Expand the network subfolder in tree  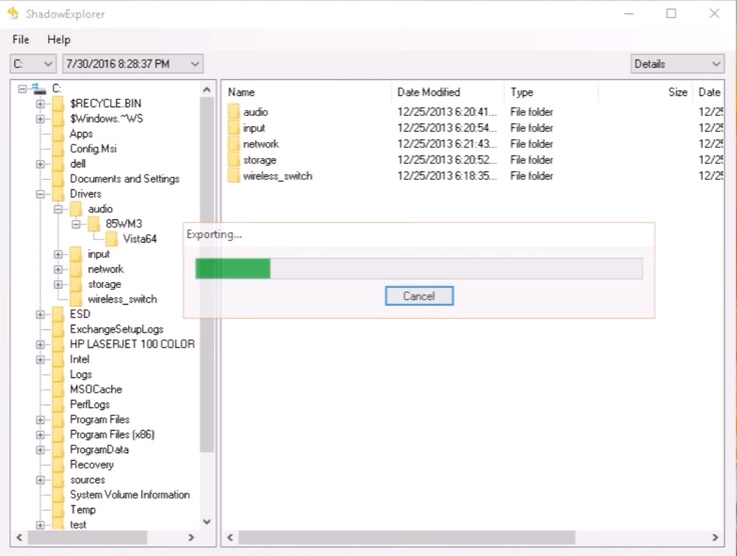coord(58,269)
